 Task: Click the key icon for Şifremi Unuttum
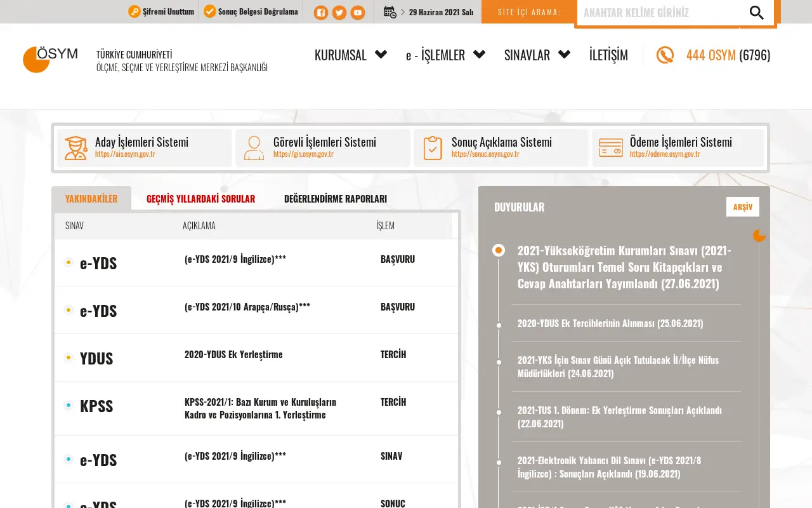(x=134, y=11)
